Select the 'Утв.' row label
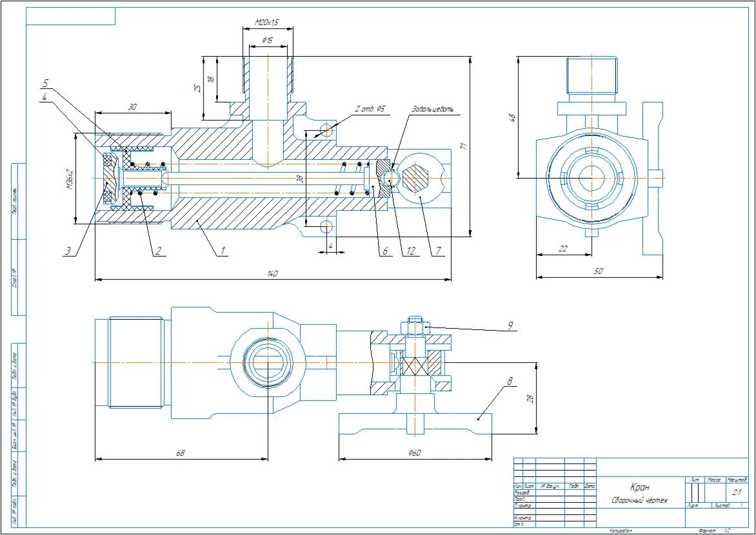This screenshot has width=756, height=535. pyautogui.click(x=519, y=523)
